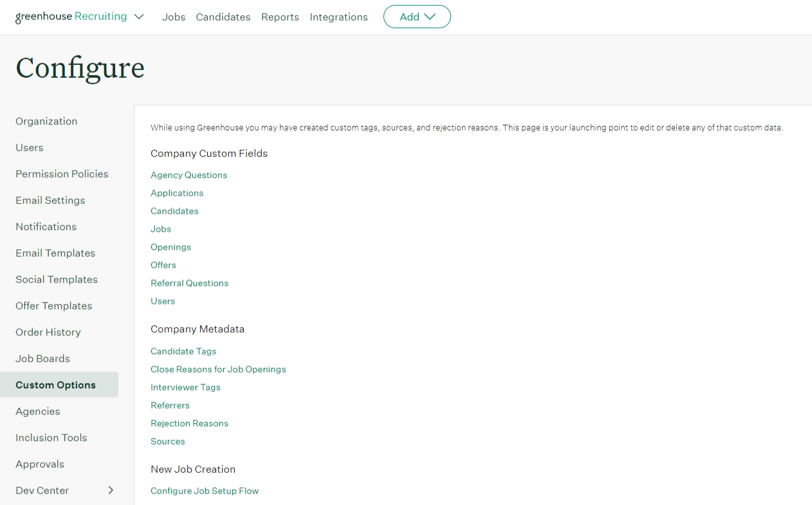The image size is (812, 505).
Task: Expand the Add dropdown button
Action: tap(417, 17)
